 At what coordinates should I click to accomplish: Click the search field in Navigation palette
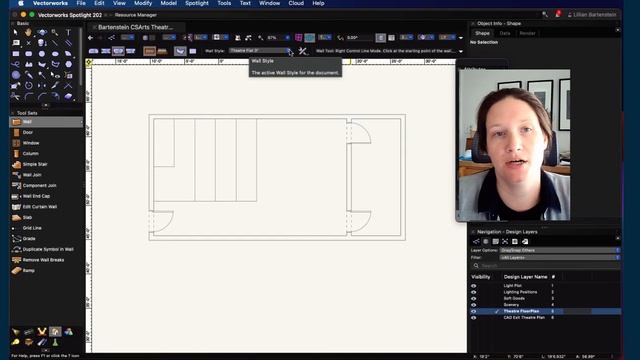click(545, 265)
